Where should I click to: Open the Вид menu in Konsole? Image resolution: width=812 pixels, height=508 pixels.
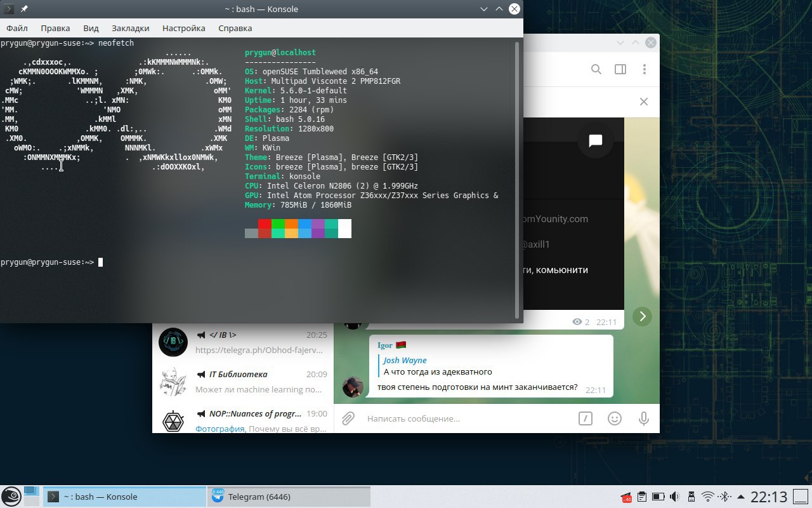tap(91, 28)
